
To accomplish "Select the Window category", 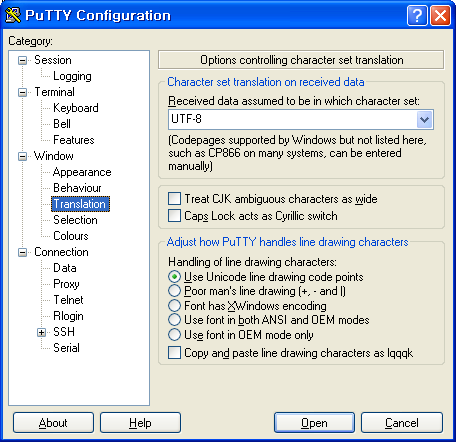I will (x=54, y=156).
